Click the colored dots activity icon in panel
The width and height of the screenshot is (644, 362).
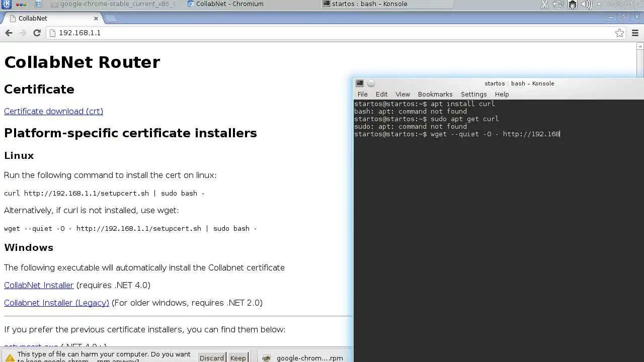click(x=21, y=4)
